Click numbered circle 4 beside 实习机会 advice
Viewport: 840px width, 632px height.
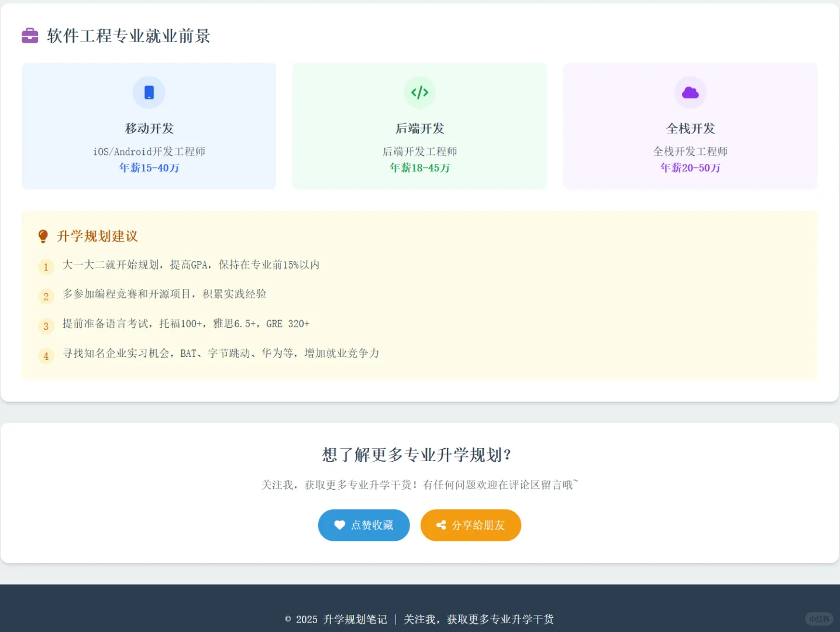click(46, 356)
